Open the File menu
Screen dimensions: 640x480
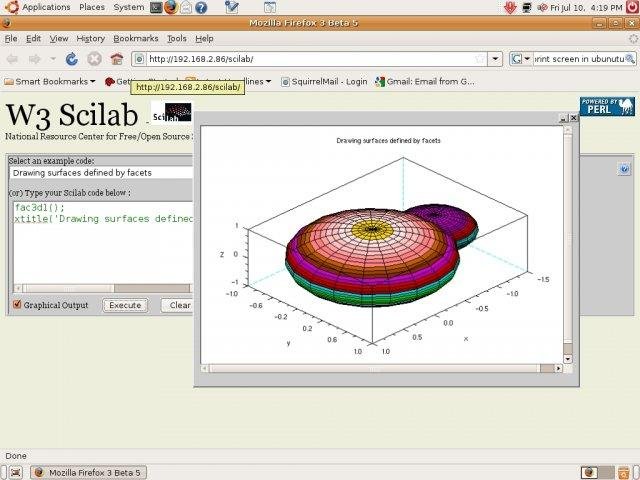[x=11, y=38]
